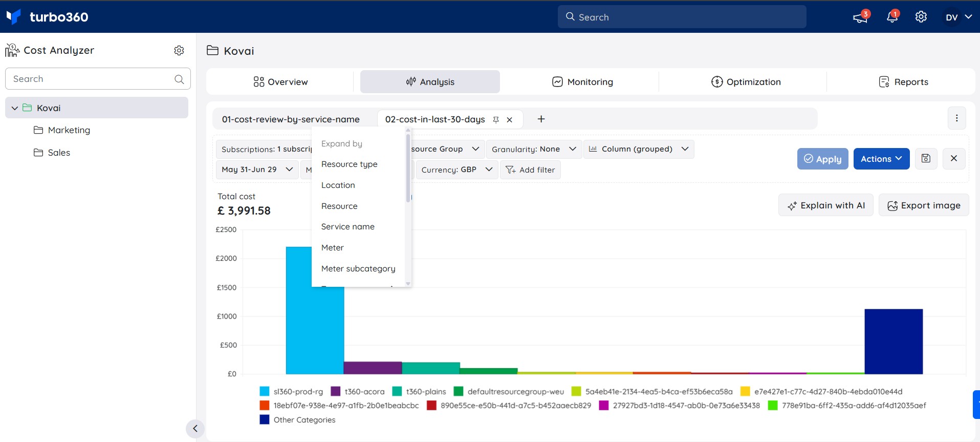980x442 pixels.
Task: Switch to the Reports tab
Action: click(903, 82)
